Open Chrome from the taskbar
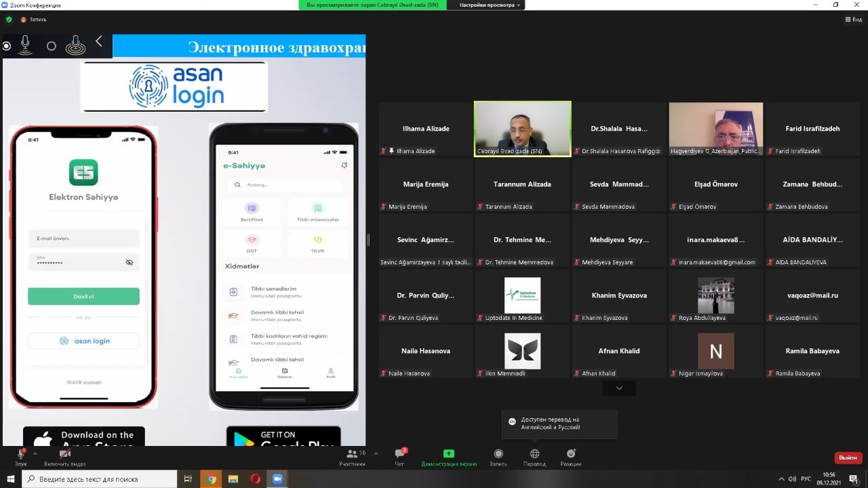 (x=212, y=479)
